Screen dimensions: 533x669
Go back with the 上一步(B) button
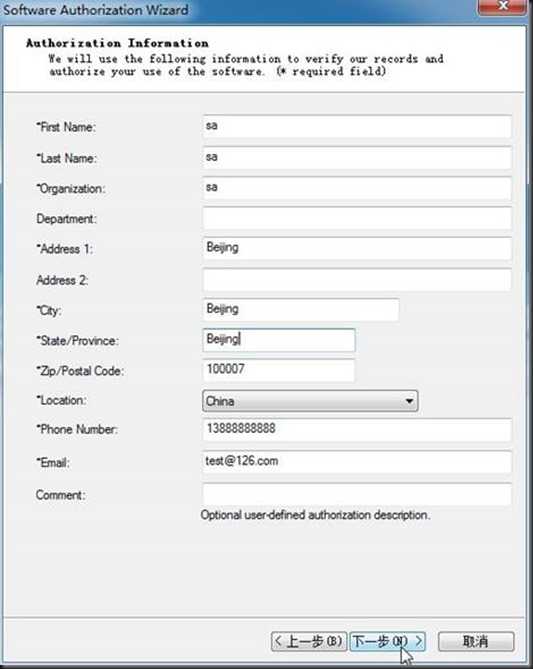coord(309,641)
